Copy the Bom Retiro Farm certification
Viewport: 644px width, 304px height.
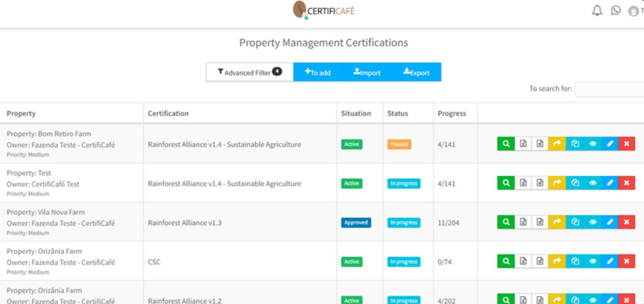coord(575,144)
